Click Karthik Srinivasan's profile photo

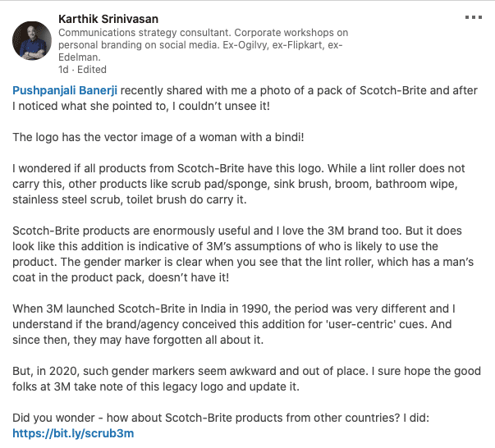[x=34, y=39]
